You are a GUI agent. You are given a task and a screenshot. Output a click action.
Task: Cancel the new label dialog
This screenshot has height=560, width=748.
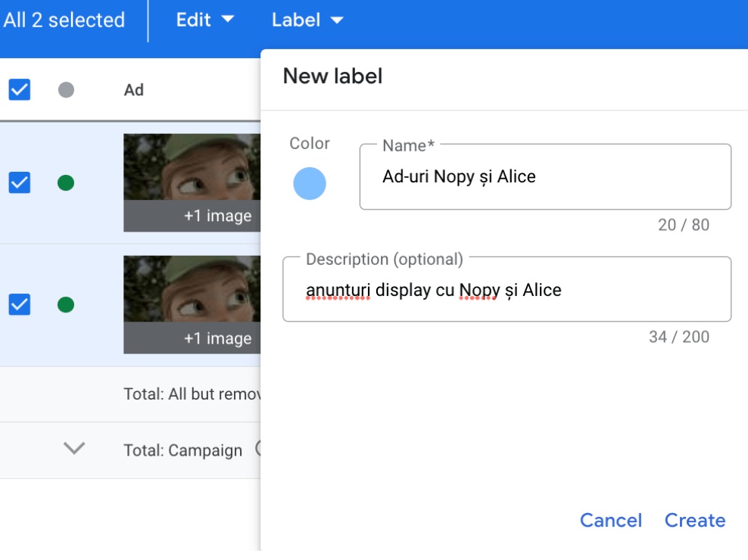pos(610,521)
